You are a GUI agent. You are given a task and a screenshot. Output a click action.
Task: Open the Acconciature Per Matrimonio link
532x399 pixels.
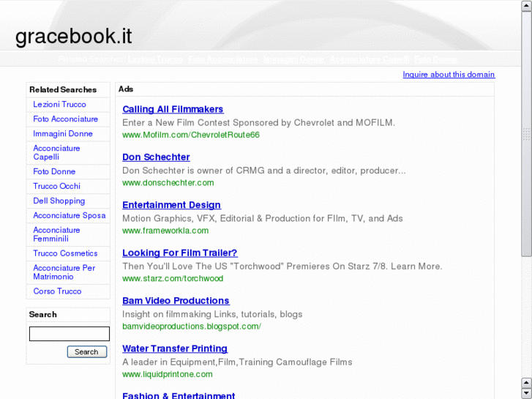64,272
